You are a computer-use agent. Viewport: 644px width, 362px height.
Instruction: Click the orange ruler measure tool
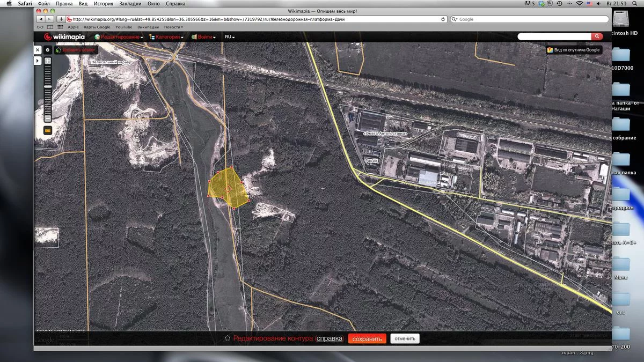pos(48,130)
